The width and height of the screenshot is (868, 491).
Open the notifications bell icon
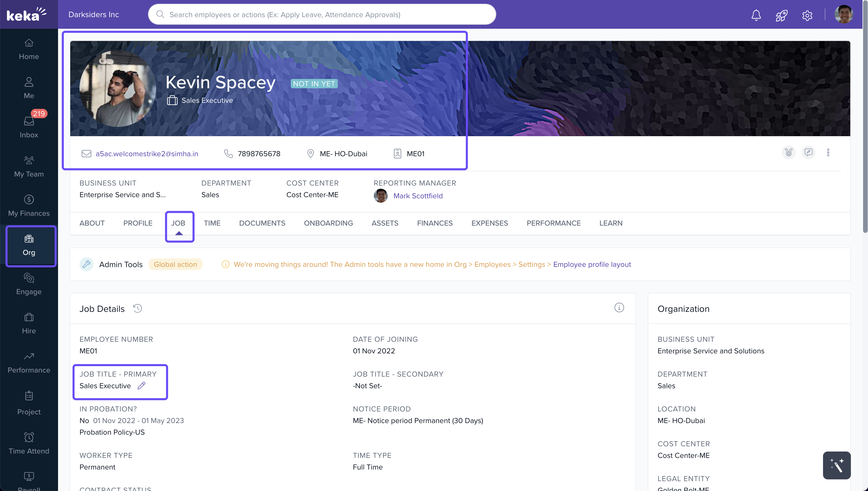(756, 15)
